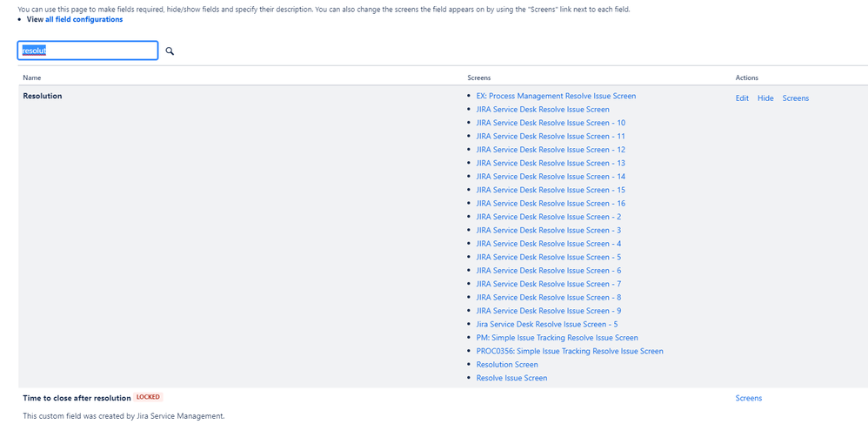Open JIRA Service Desk Resolve Issue Screen - 15
Viewport: 868px width, 431px height.
click(551, 190)
